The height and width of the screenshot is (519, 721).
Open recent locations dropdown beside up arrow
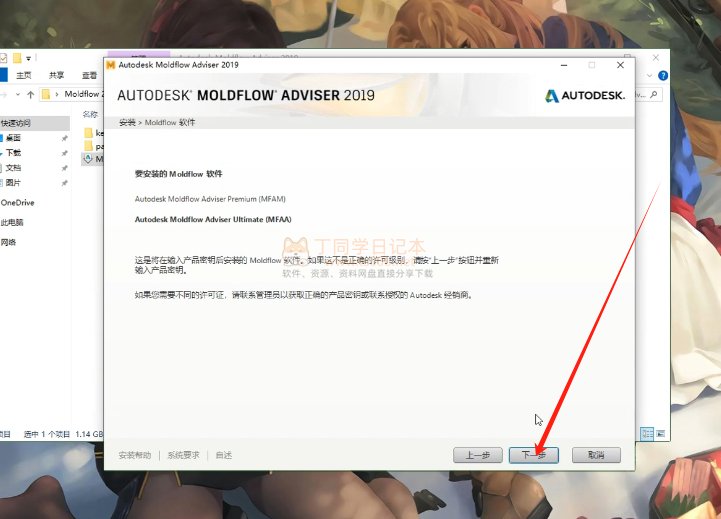pos(17,95)
